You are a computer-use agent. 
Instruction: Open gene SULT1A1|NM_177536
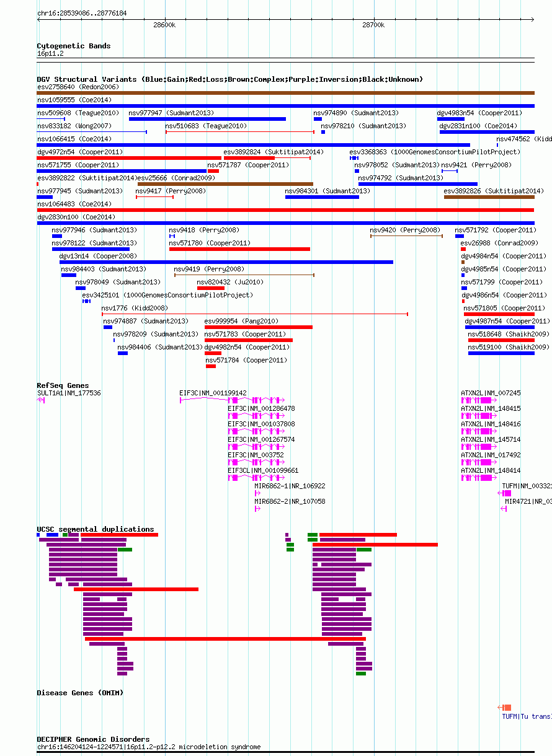69,393
